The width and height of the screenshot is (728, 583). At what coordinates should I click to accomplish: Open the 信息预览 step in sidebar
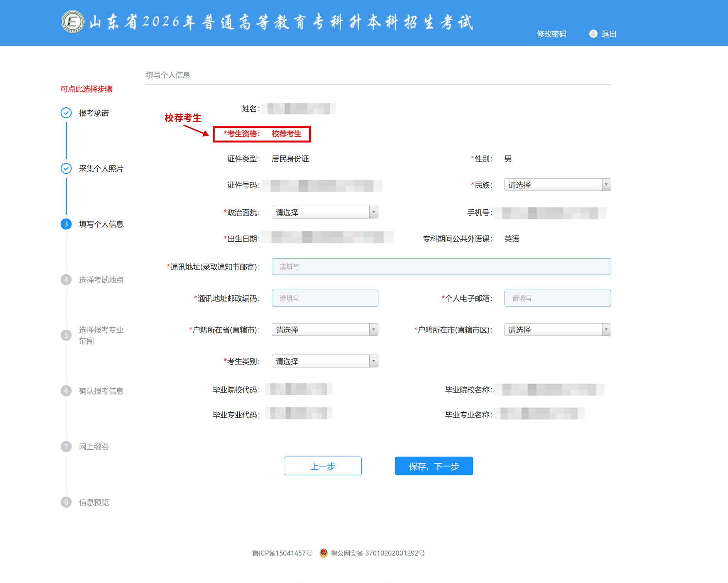click(x=94, y=502)
